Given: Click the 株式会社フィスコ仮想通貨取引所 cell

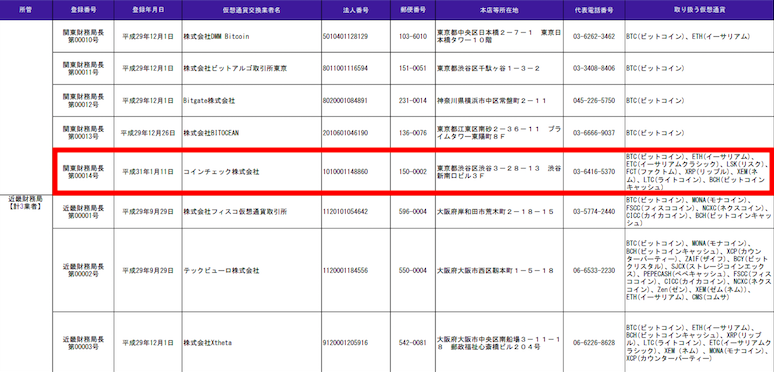Looking at the screenshot, I should (251, 212).
